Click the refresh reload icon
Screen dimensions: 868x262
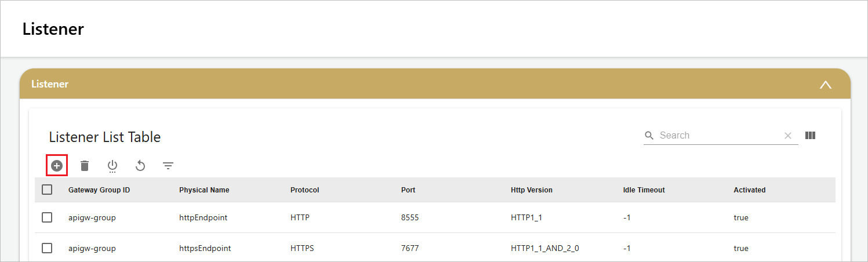tap(140, 166)
